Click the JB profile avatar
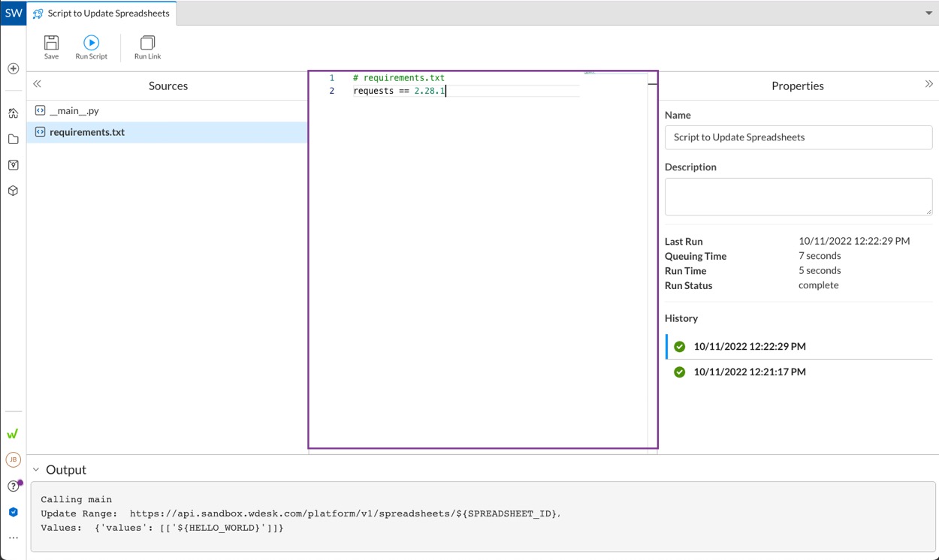The image size is (939, 560). 13,459
